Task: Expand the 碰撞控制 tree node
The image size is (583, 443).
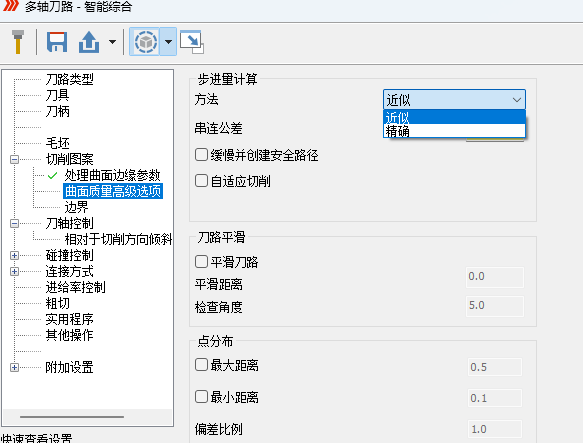Action: [x=15, y=256]
